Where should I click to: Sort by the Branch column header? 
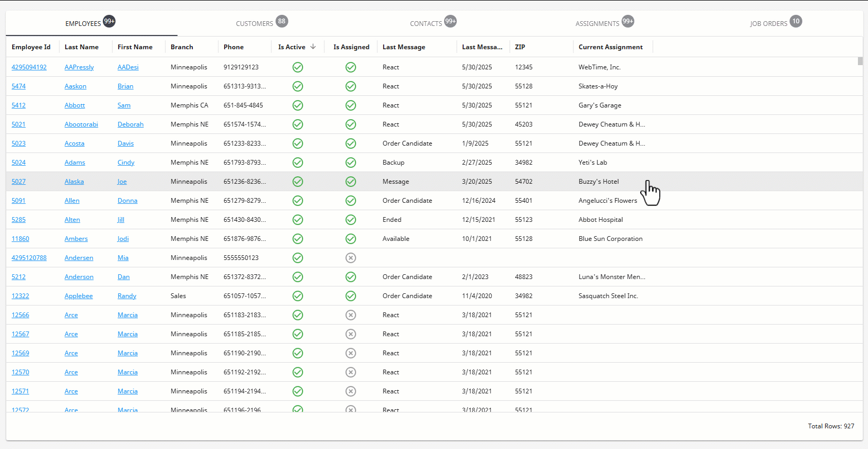(182, 47)
